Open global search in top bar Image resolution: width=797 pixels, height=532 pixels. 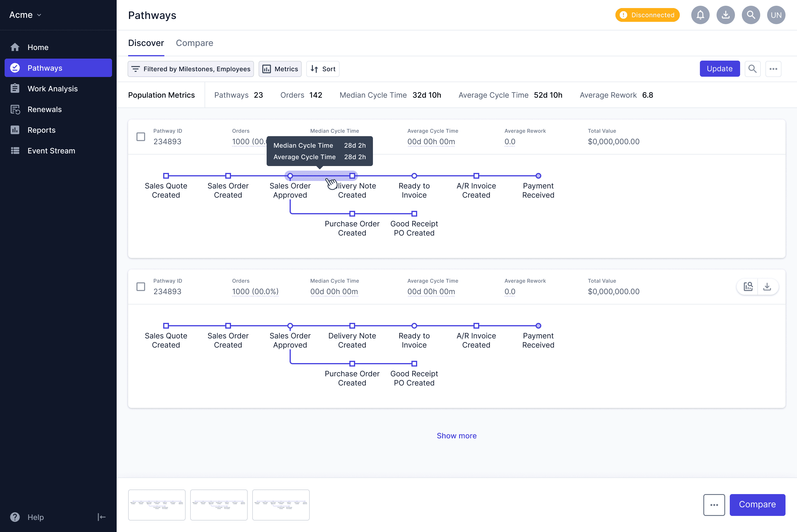pos(750,15)
